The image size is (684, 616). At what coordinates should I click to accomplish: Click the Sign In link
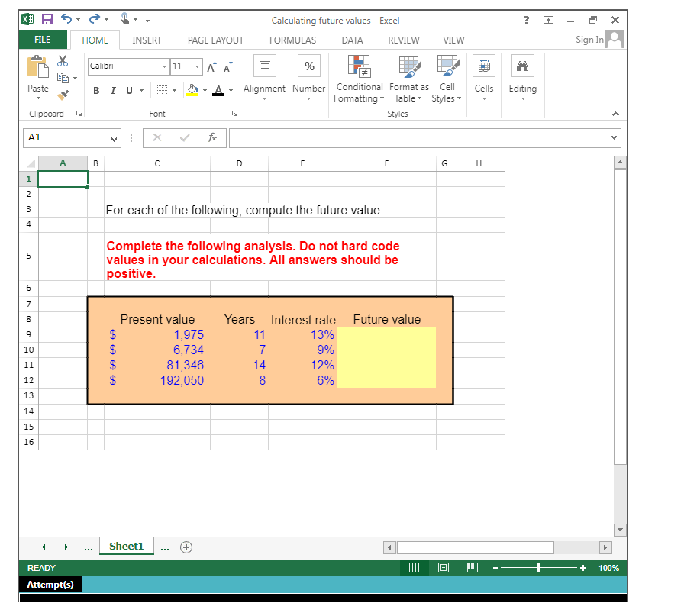589,39
